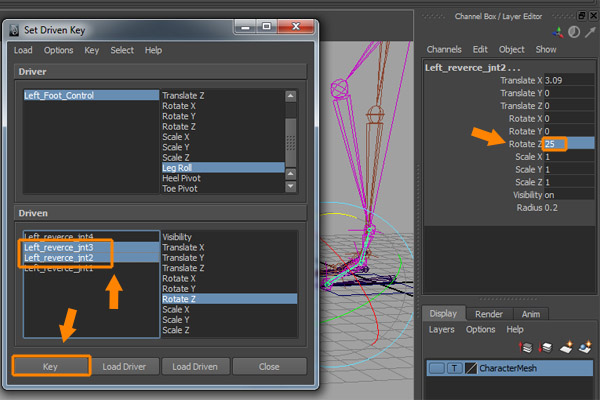The height and width of the screenshot is (400, 600).
Task: Open the Layers menu in Layer Editor
Action: point(442,329)
